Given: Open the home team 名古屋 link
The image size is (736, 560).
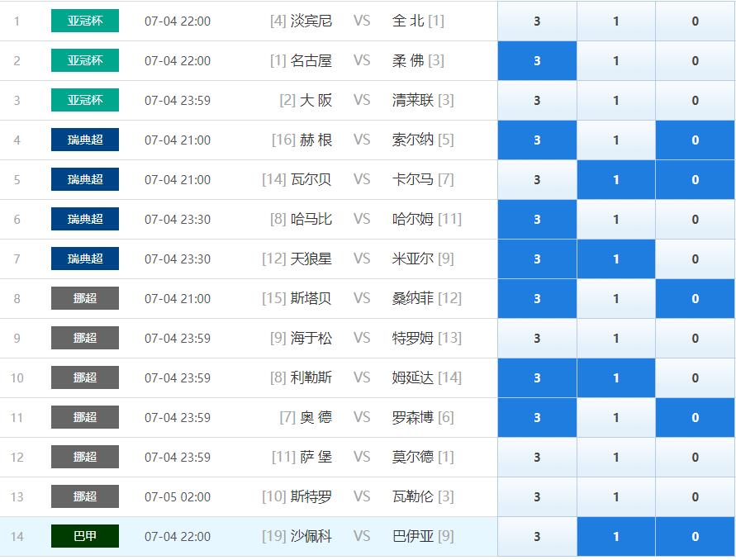Looking at the screenshot, I should [311, 60].
